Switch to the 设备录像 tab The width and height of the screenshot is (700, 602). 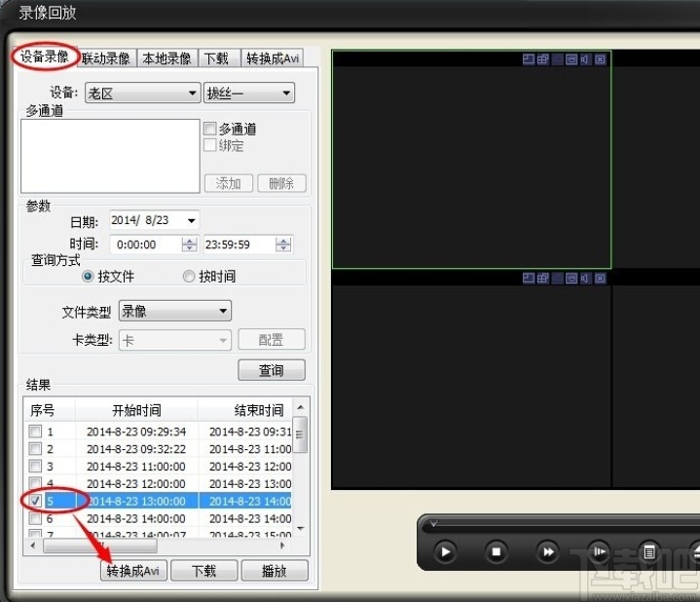[45, 56]
